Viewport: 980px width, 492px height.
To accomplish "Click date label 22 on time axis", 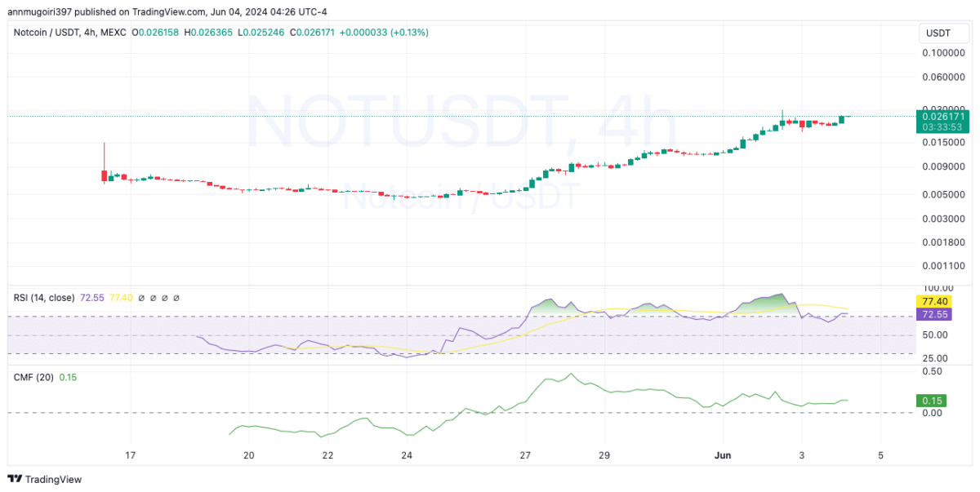I will [x=327, y=454].
